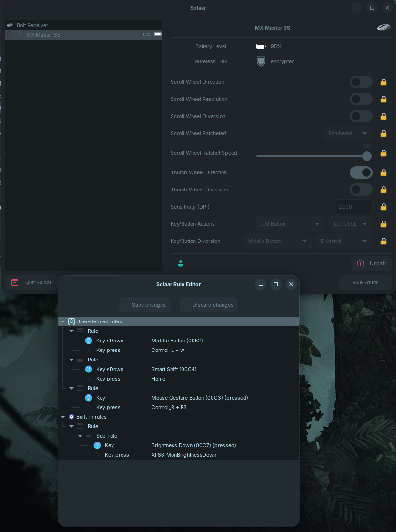Collapse the Built-in rules group
The width and height of the screenshot is (396, 532).
(x=63, y=417)
